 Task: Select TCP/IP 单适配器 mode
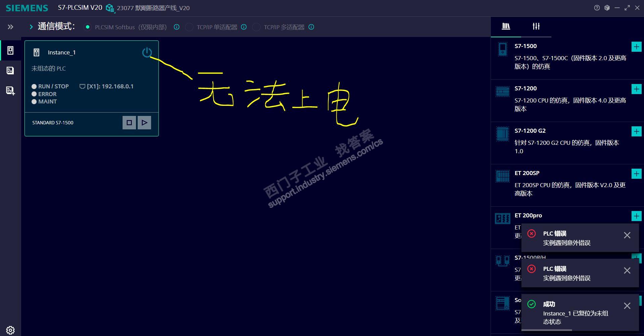(189, 27)
